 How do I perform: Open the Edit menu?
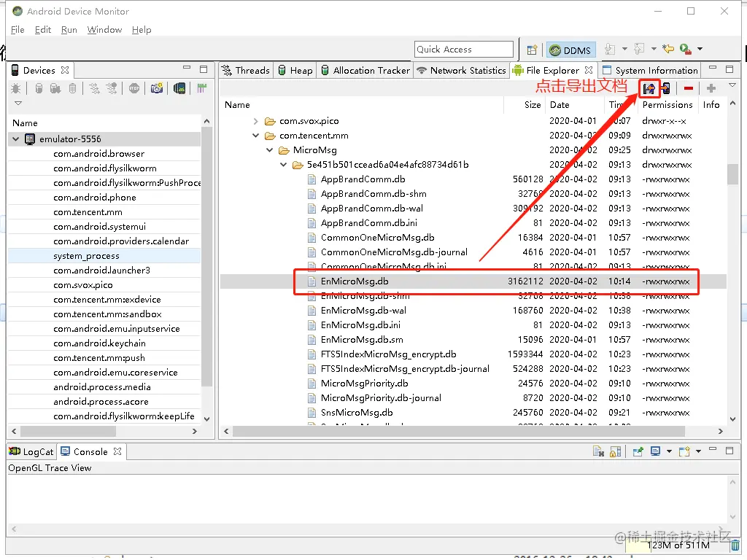coord(43,29)
